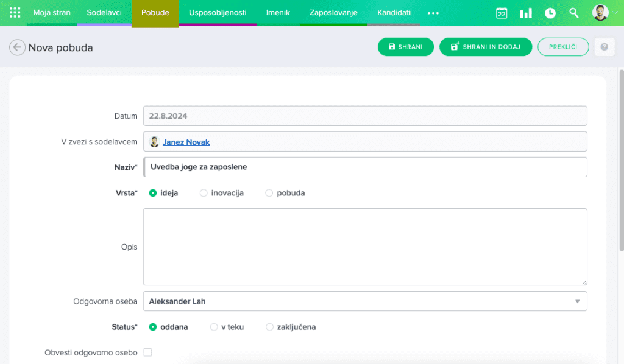Select the pobuda type radio option
The image size is (624, 364).
(269, 193)
